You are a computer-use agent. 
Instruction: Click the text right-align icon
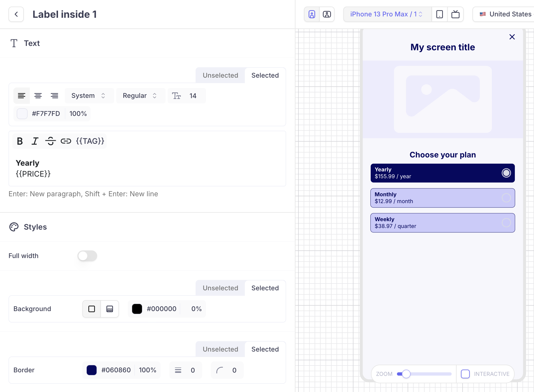pyautogui.click(x=54, y=96)
